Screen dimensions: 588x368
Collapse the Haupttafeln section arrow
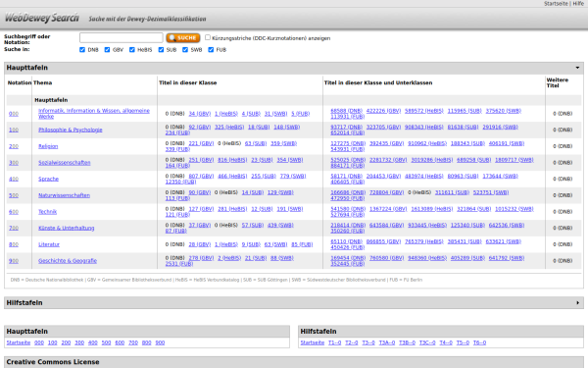pos(577,68)
